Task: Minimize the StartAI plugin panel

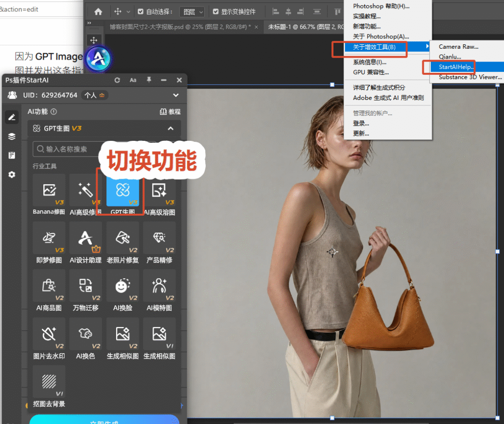Action: point(164,80)
